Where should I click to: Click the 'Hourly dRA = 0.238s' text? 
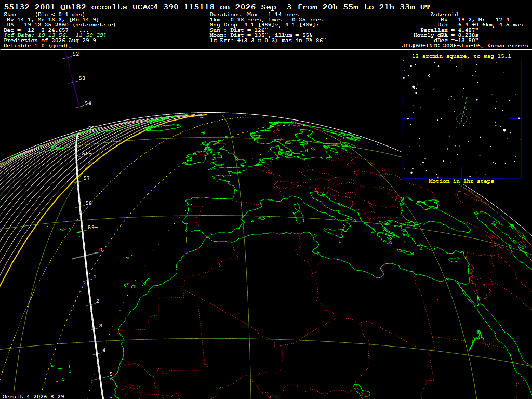(x=446, y=35)
